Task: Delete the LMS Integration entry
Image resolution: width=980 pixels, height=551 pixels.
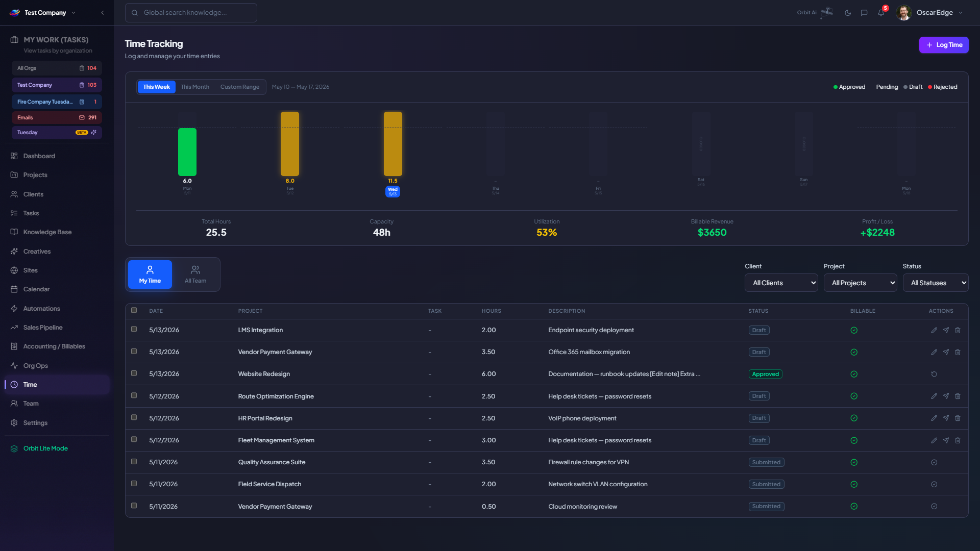Action: tap(958, 330)
